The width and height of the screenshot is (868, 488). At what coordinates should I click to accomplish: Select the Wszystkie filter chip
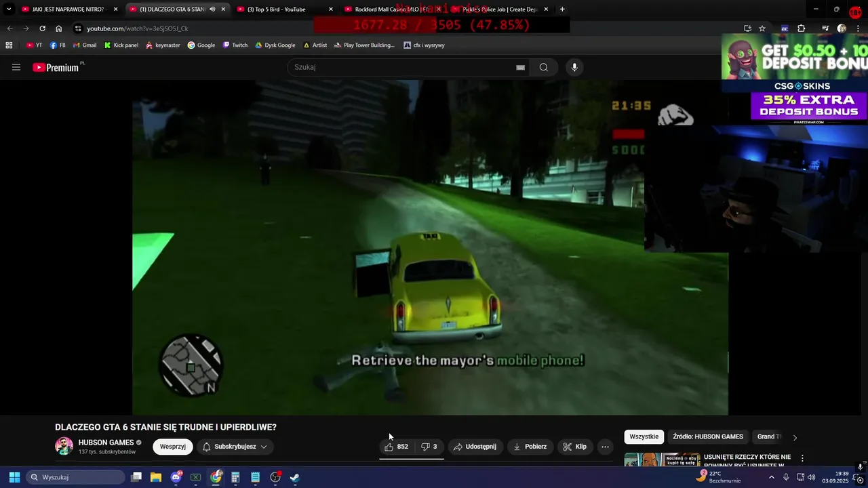pos(644,436)
